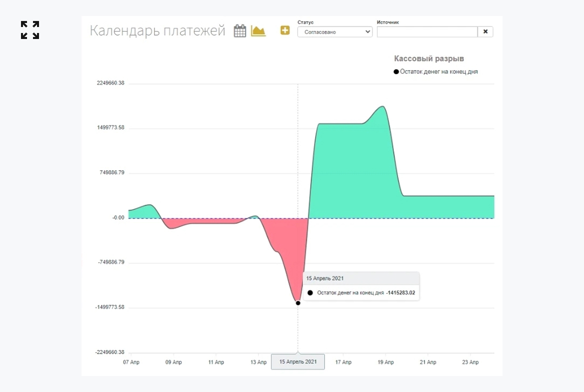Focus the Источник input field

(x=427, y=31)
